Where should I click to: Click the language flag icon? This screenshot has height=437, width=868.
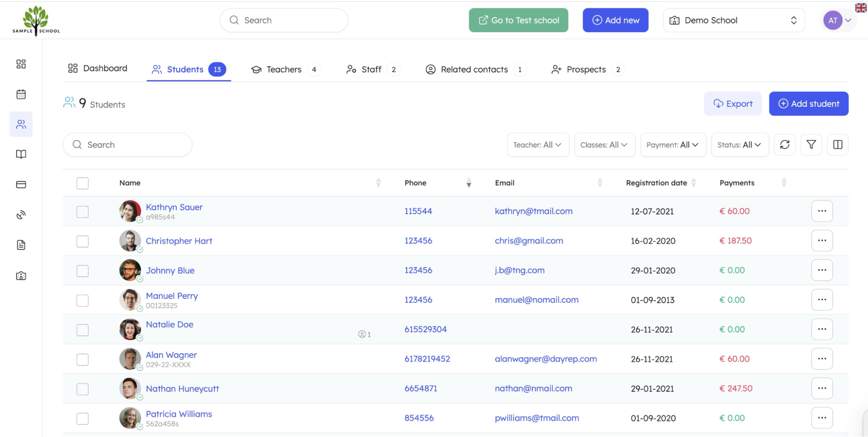click(861, 7)
